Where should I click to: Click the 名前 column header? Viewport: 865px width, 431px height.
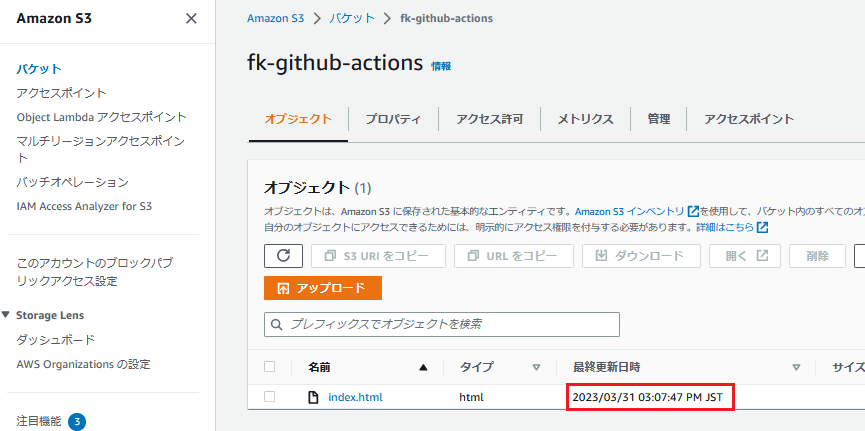(x=319, y=367)
